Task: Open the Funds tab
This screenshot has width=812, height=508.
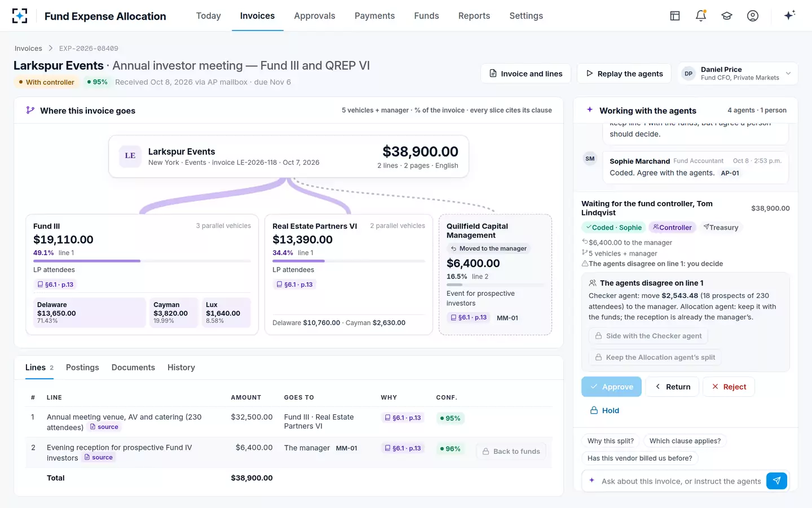Action: point(426,16)
